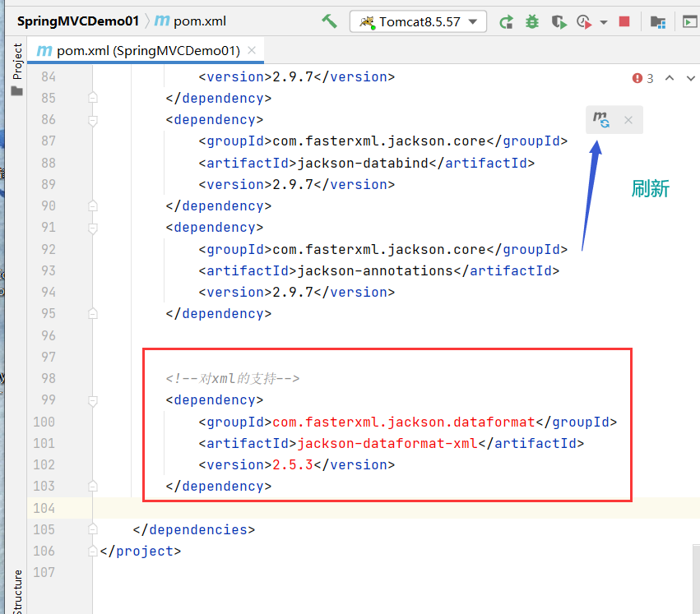Collapse fold marker at line 85
The height and width of the screenshot is (614, 700).
point(93,98)
